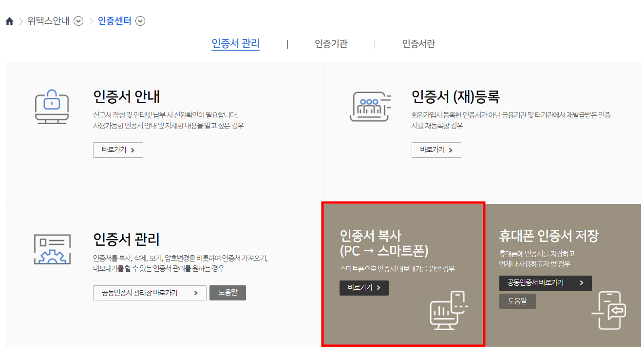Open the dropdown chevron beside 인증센터
Screen dimensions: 644x354
click(140, 21)
